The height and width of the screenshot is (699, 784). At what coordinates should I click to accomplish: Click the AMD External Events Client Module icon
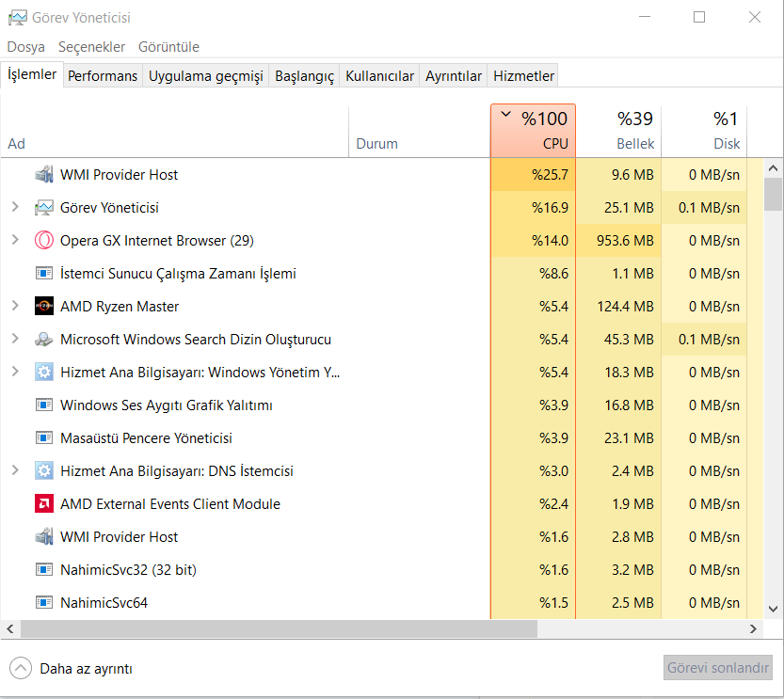(43, 504)
